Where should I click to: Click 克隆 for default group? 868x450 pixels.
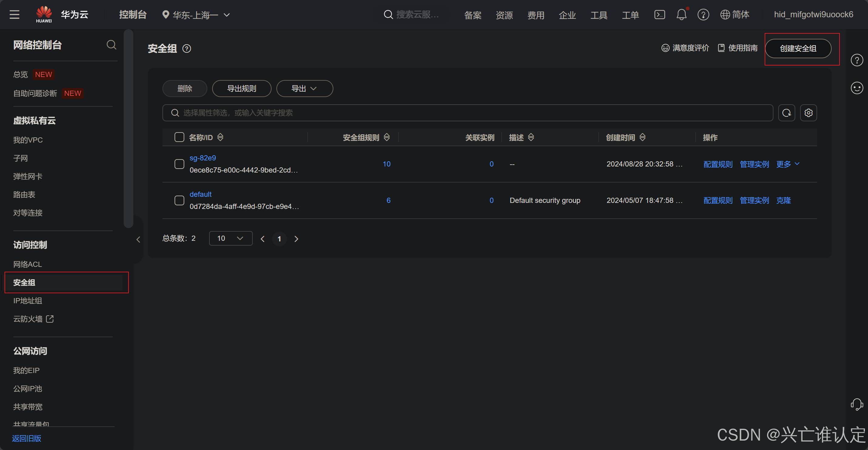coord(783,200)
